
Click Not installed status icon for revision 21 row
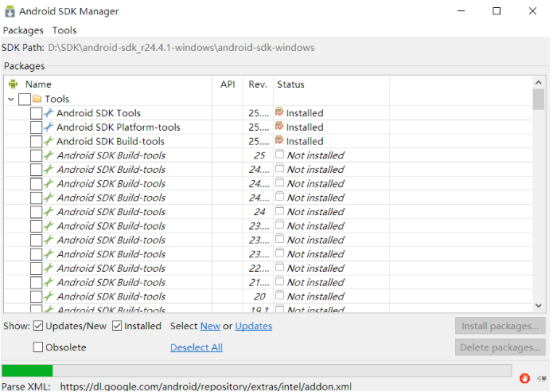[x=279, y=282]
